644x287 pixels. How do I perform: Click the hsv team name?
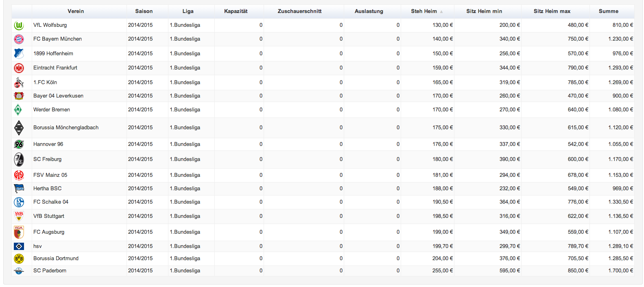tap(37, 246)
